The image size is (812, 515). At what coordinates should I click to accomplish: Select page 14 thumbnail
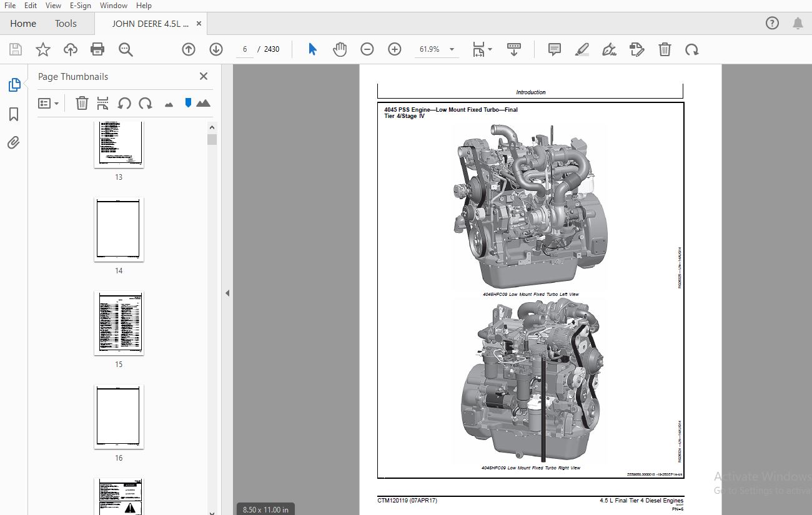(x=119, y=229)
